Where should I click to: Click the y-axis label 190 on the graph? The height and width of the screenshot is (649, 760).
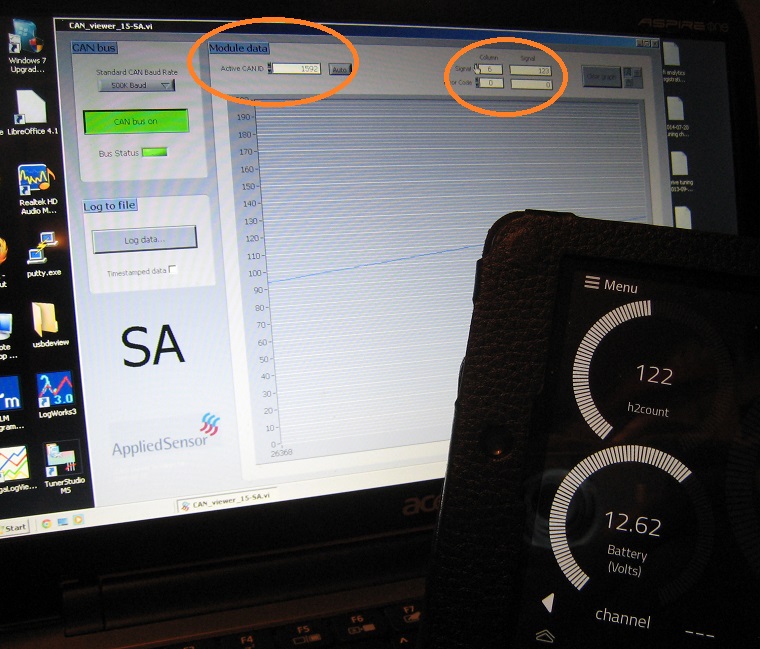pyautogui.click(x=243, y=117)
